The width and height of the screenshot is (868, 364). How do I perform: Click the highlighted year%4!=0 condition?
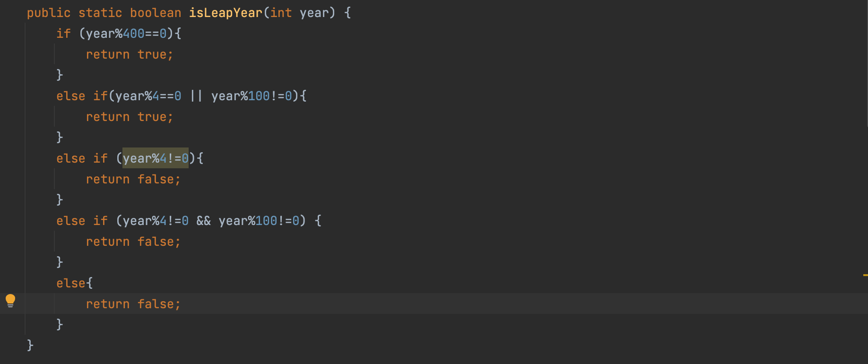[x=156, y=158]
